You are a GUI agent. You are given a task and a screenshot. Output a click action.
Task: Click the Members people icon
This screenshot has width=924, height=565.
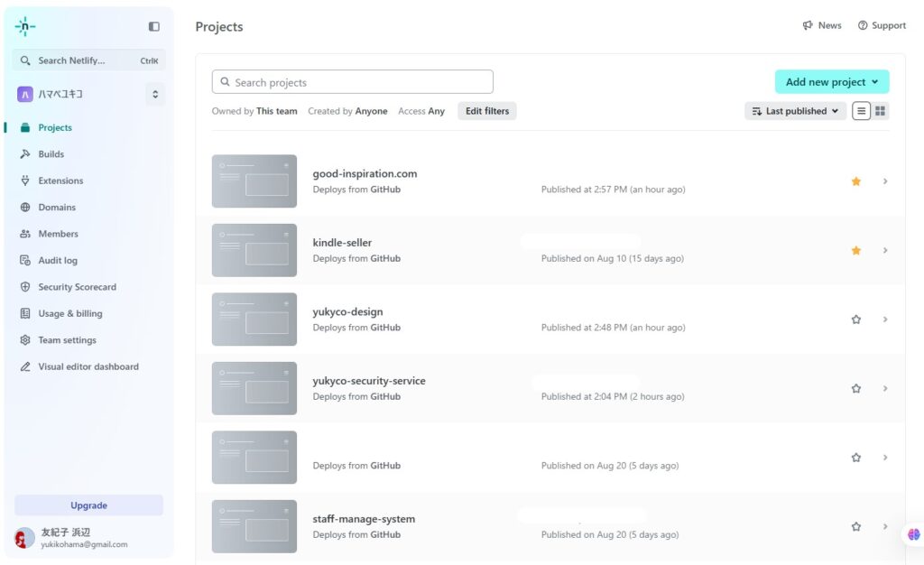pyautogui.click(x=24, y=234)
